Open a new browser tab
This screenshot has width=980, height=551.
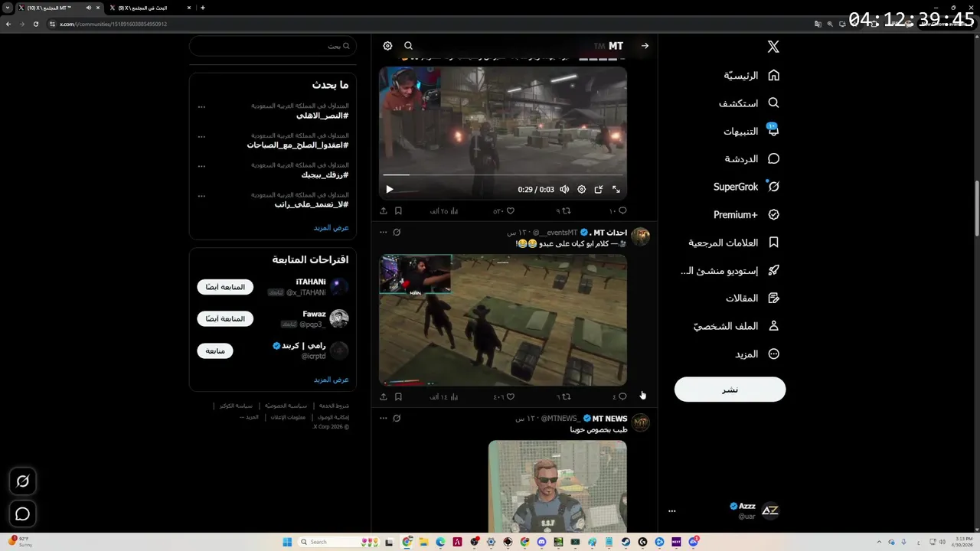click(x=202, y=8)
